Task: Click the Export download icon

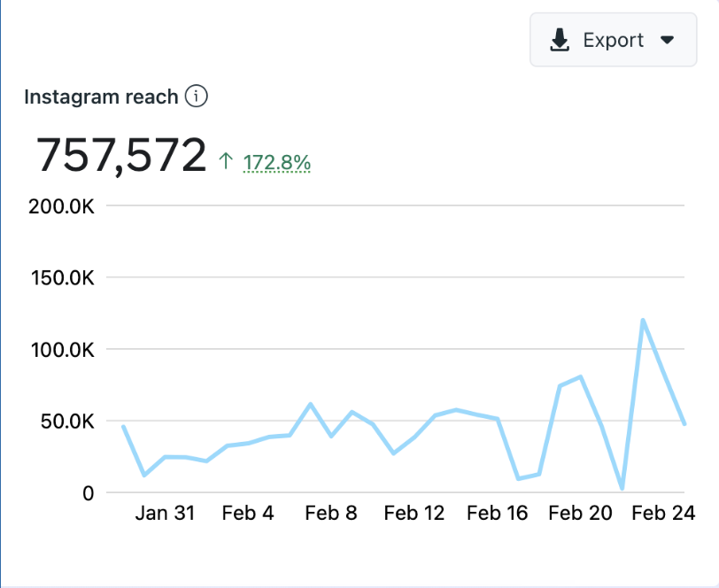Action: pos(560,40)
